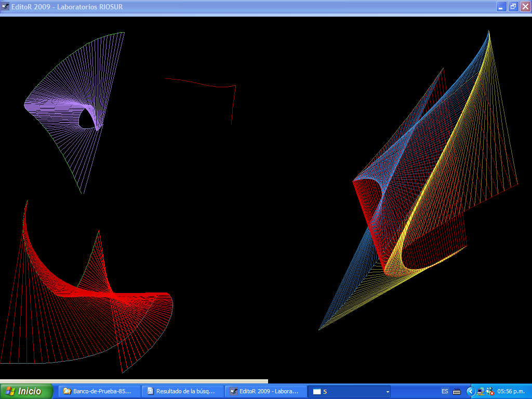This screenshot has height=399, width=532.
Task: Click the yellow-blue-red wireframe shape
Action: pyautogui.click(x=426, y=197)
